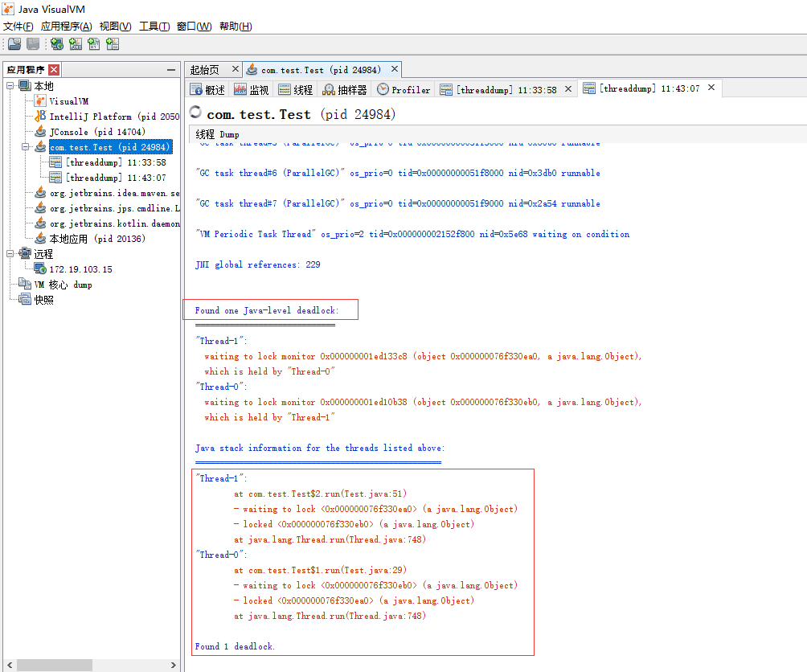The image size is (807, 672).
Task: Open the 监视 monitor subtab
Action: coord(251,90)
